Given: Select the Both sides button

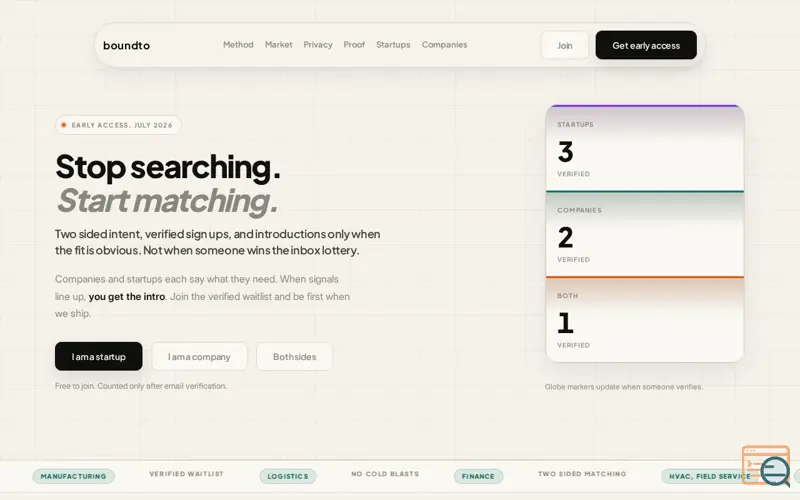Looking at the screenshot, I should (x=294, y=356).
